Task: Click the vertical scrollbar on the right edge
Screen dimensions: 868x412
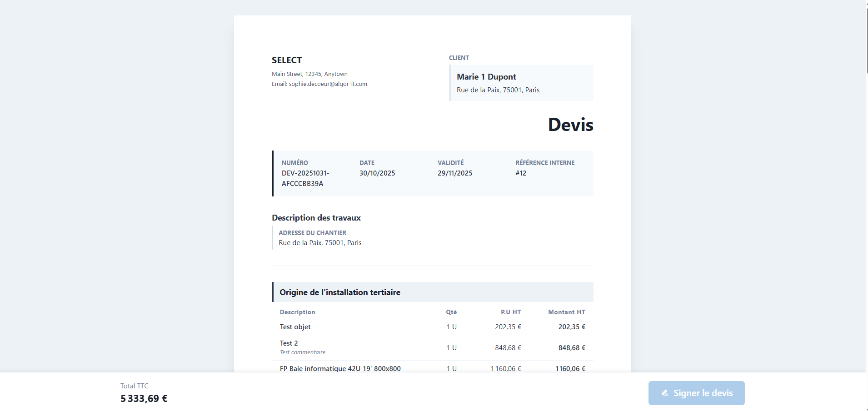Action: pyautogui.click(x=867, y=36)
